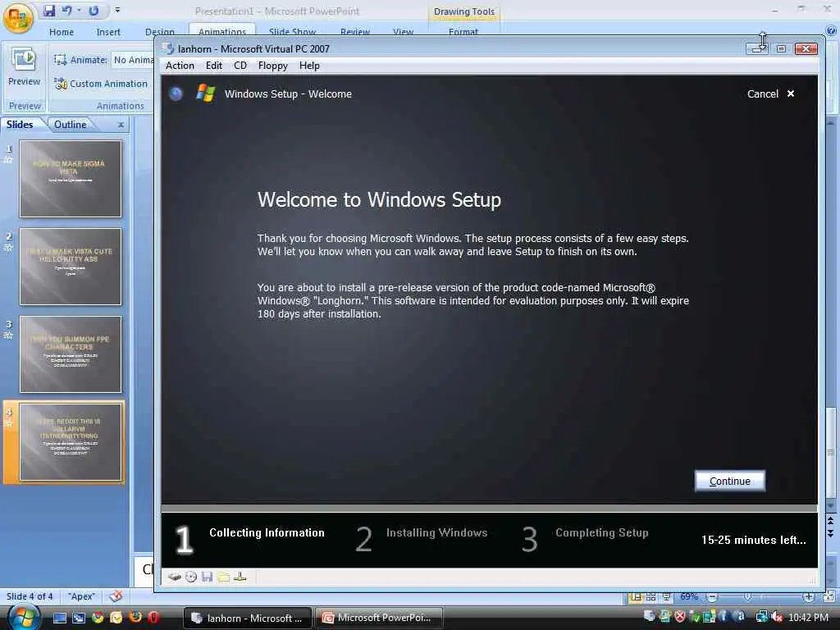
Task: Open the PowerPoint Office button menu
Action: (18, 18)
